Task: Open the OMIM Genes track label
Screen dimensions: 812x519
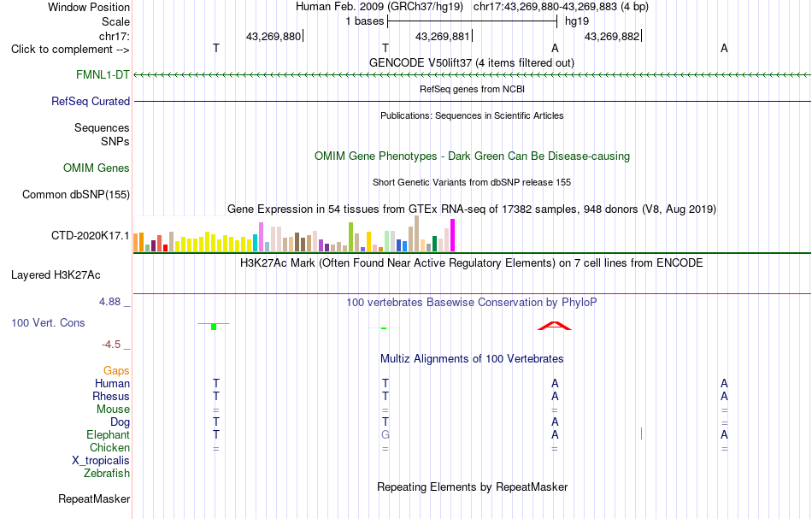Action: pyautogui.click(x=97, y=168)
